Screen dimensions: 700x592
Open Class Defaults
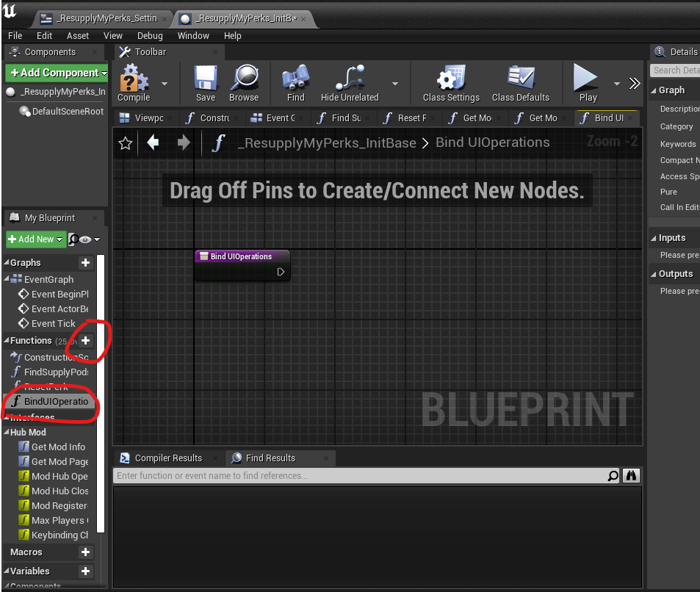pos(521,83)
